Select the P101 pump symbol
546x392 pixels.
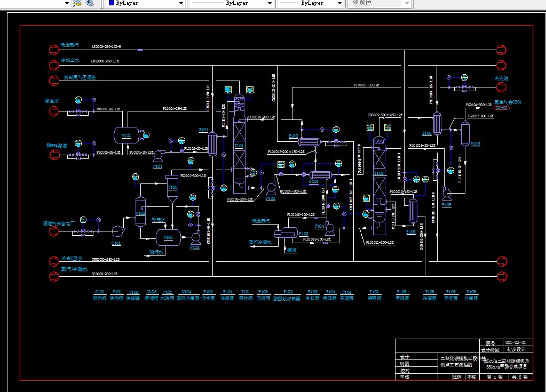coord(159,156)
